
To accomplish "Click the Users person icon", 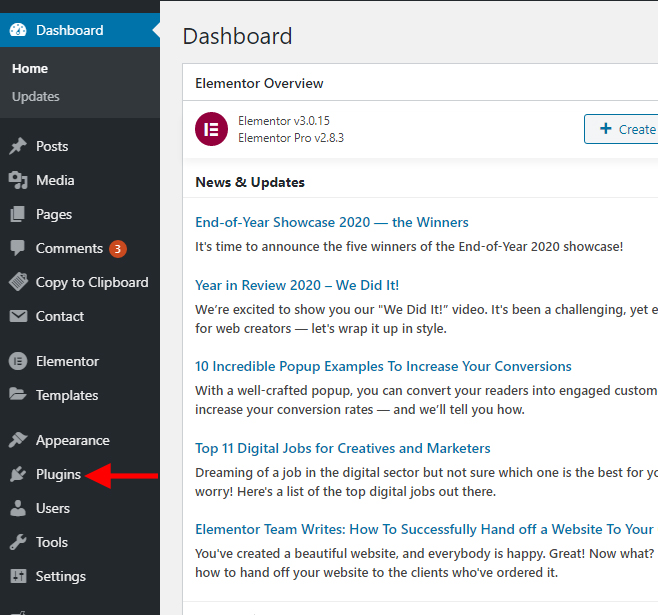I will [x=18, y=508].
